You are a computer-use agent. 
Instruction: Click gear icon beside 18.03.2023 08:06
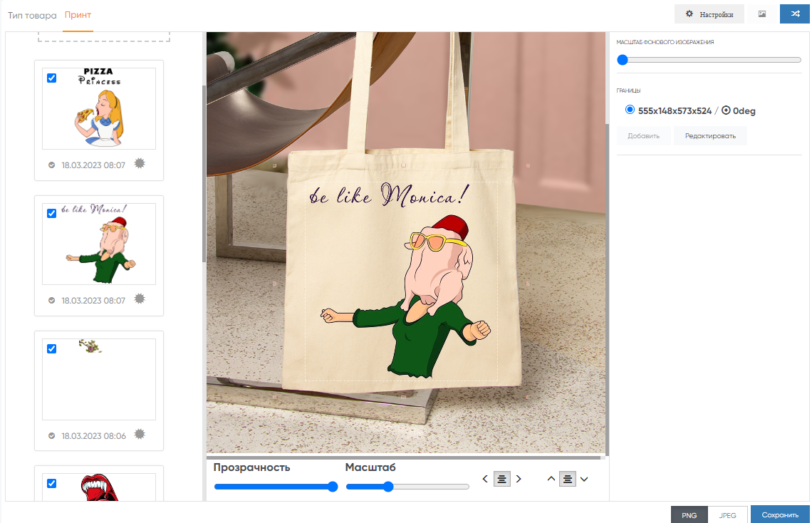(x=140, y=434)
